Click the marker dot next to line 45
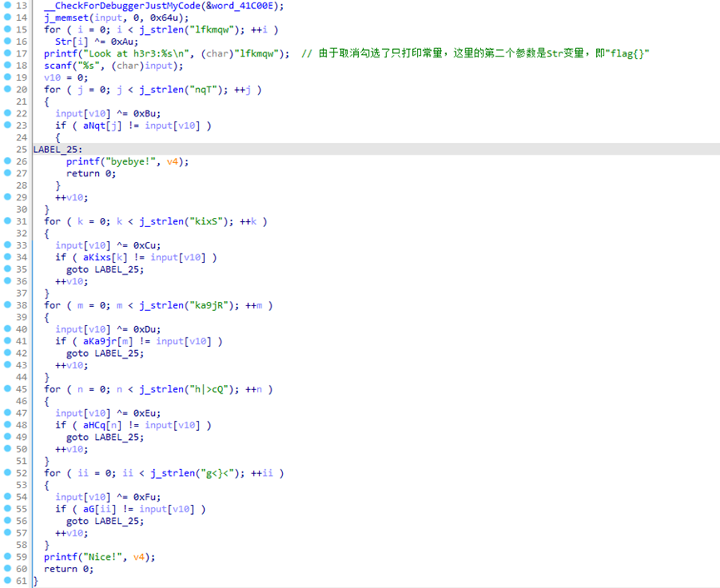The image size is (720, 588). (7, 388)
